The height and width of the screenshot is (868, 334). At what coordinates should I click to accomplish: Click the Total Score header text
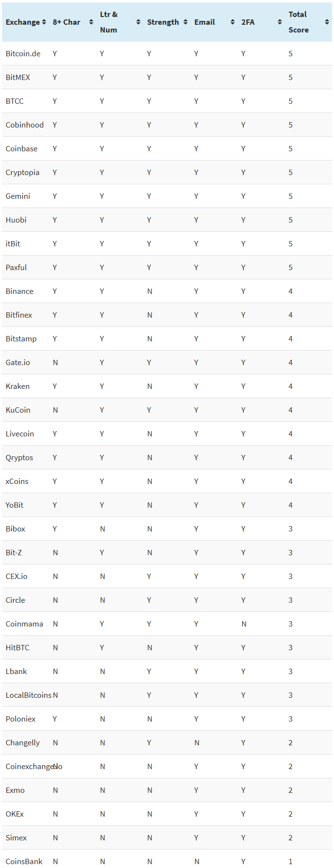(x=298, y=22)
